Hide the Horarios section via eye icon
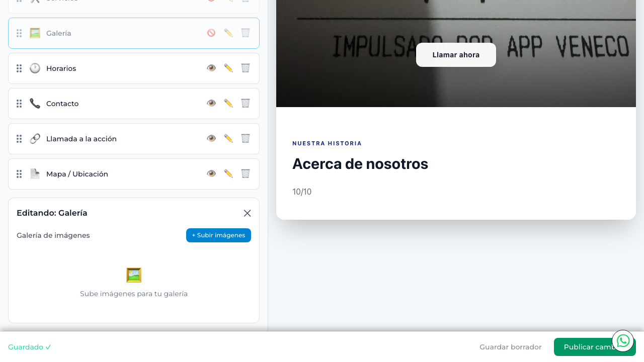Viewport: 644px width, 362px height. 211,68
